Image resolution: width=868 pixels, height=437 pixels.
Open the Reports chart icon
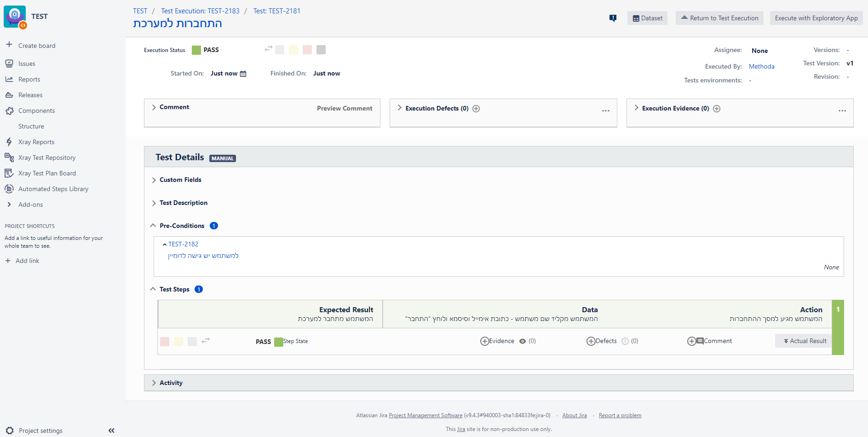9,79
